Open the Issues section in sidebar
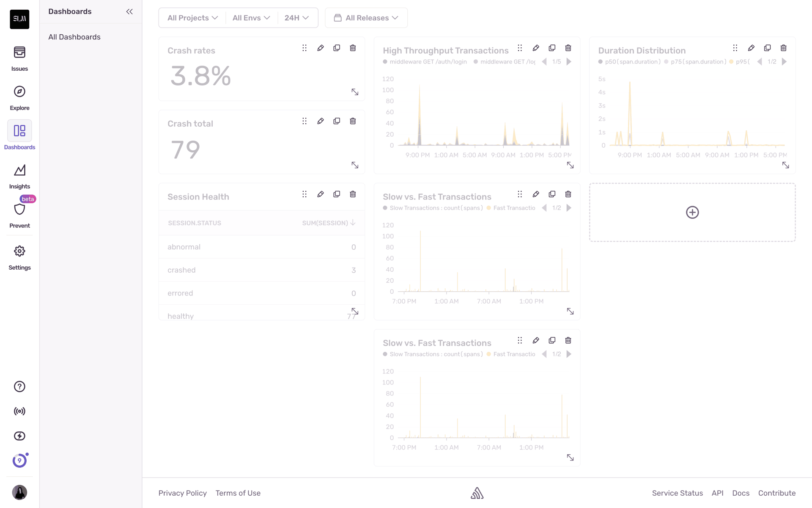812x508 pixels. [19, 59]
